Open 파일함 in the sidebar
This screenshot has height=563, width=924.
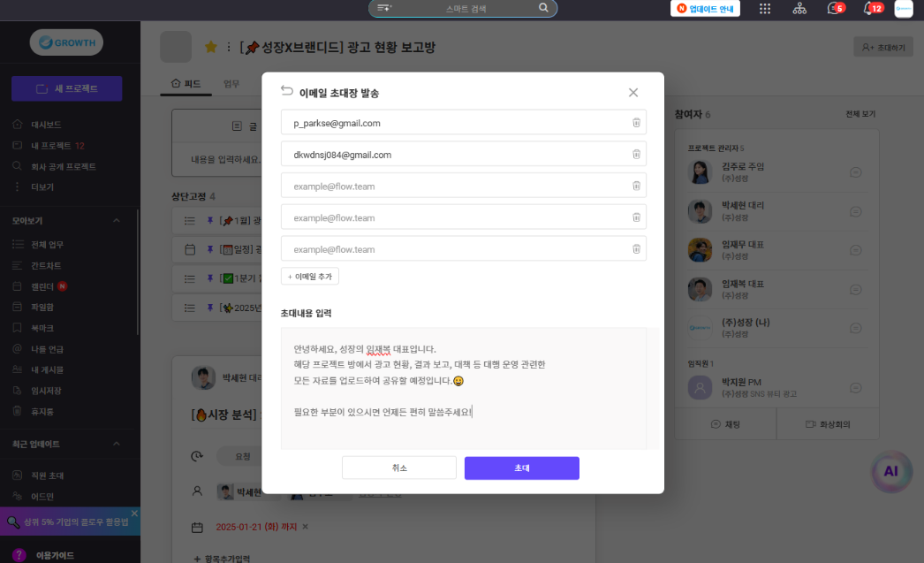(x=42, y=308)
